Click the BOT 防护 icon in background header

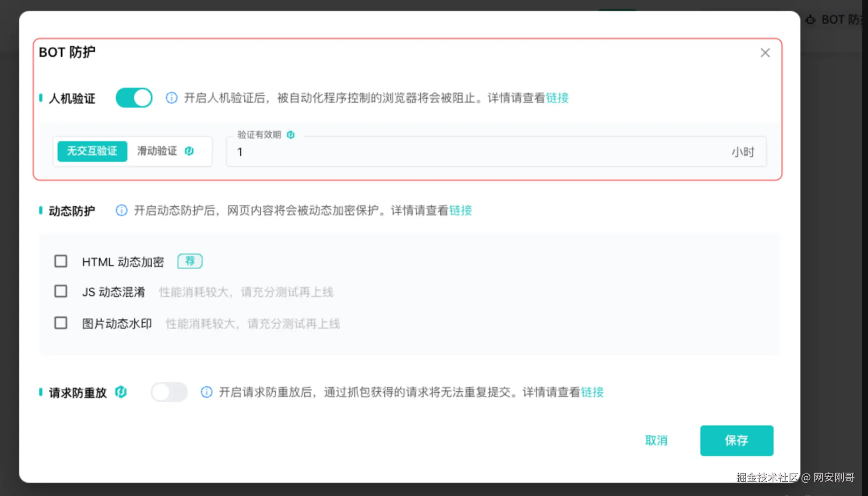(x=810, y=20)
